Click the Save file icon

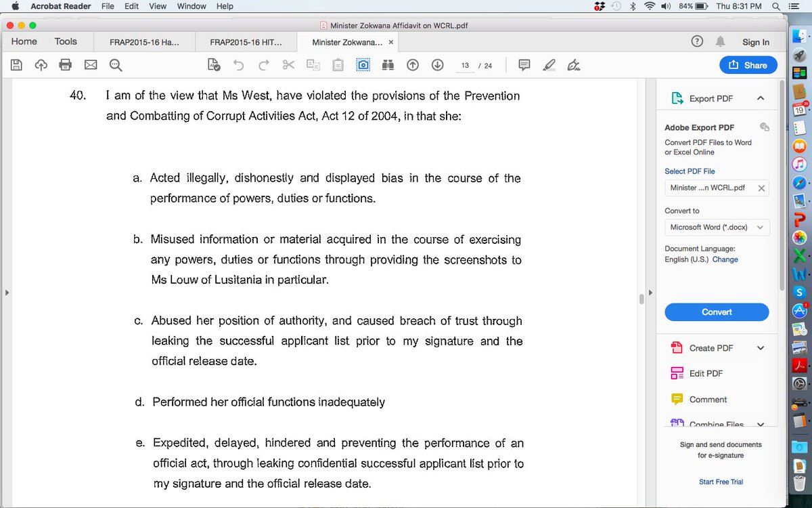(x=18, y=65)
